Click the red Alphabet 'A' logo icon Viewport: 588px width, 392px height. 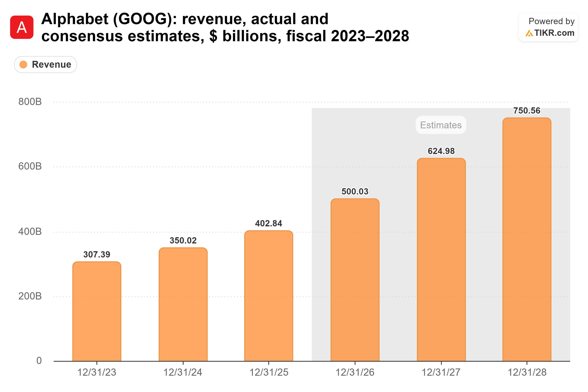point(22,27)
